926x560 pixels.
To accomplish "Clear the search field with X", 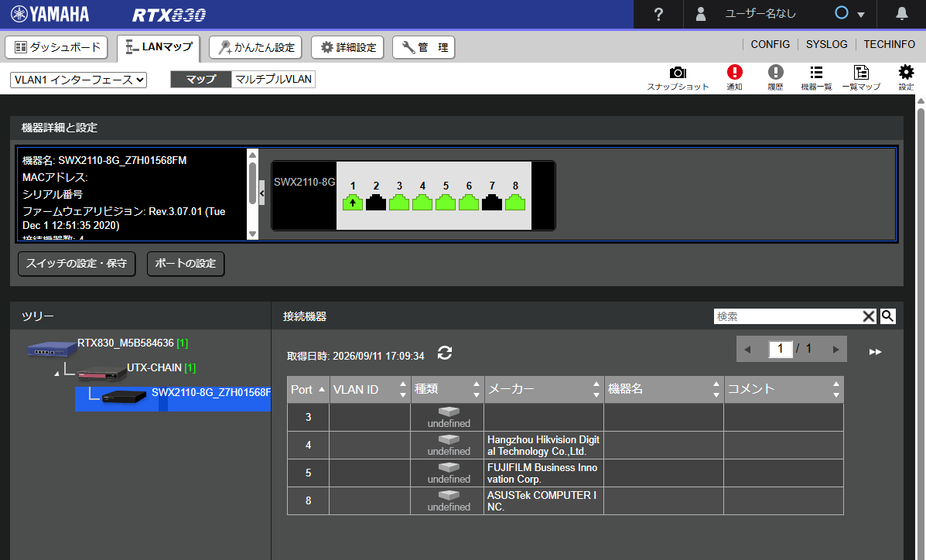I will [x=869, y=316].
